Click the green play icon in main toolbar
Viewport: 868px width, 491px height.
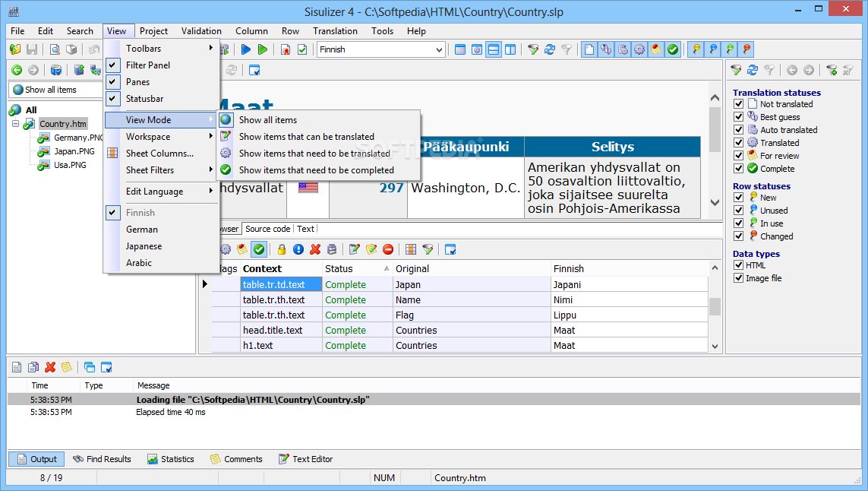[263, 49]
